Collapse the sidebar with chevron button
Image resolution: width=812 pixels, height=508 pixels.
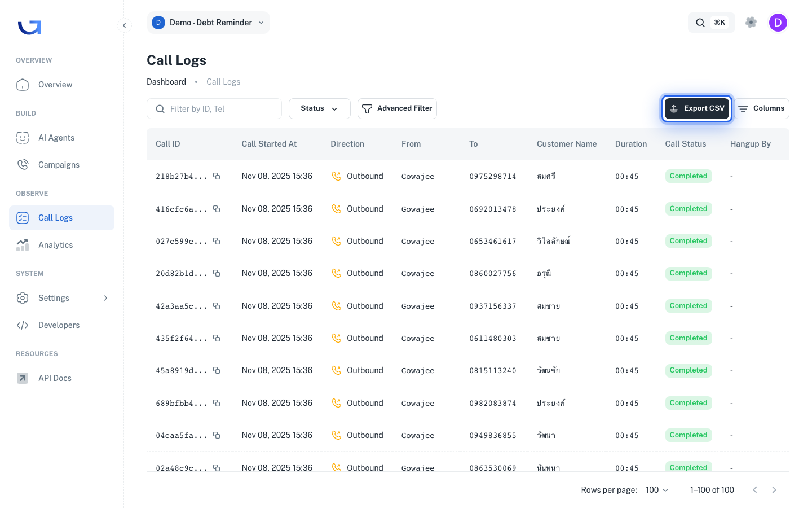125,25
